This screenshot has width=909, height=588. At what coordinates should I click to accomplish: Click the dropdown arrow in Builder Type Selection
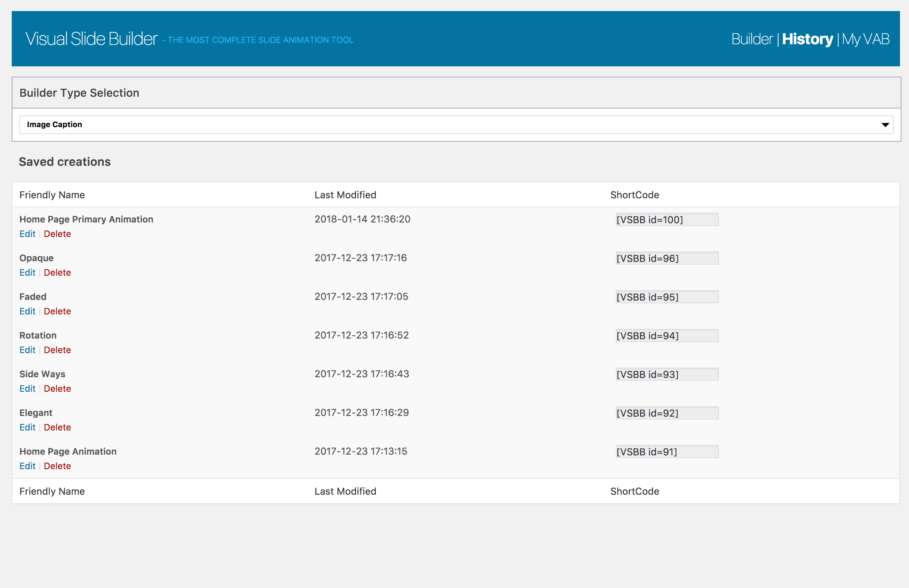pyautogui.click(x=885, y=125)
